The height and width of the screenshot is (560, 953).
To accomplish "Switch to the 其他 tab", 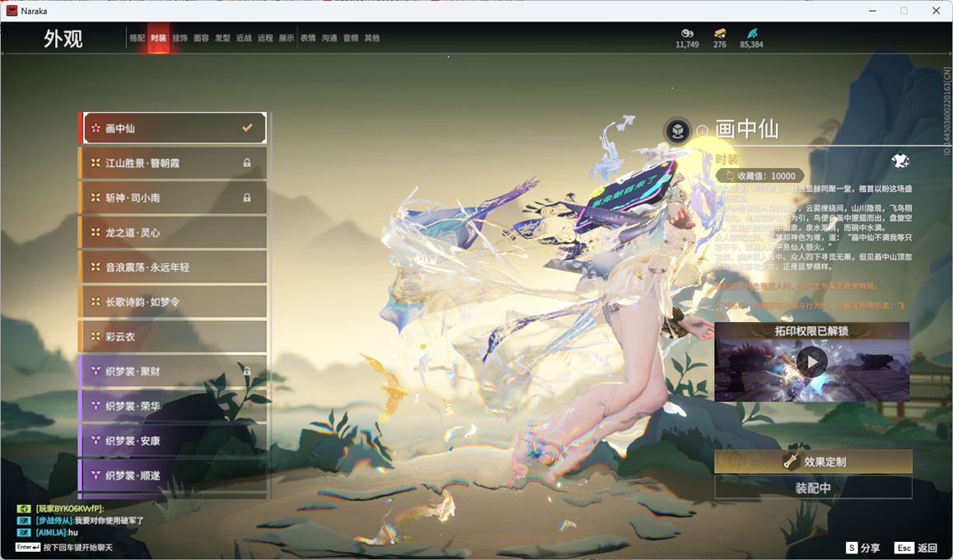I will pyautogui.click(x=372, y=38).
